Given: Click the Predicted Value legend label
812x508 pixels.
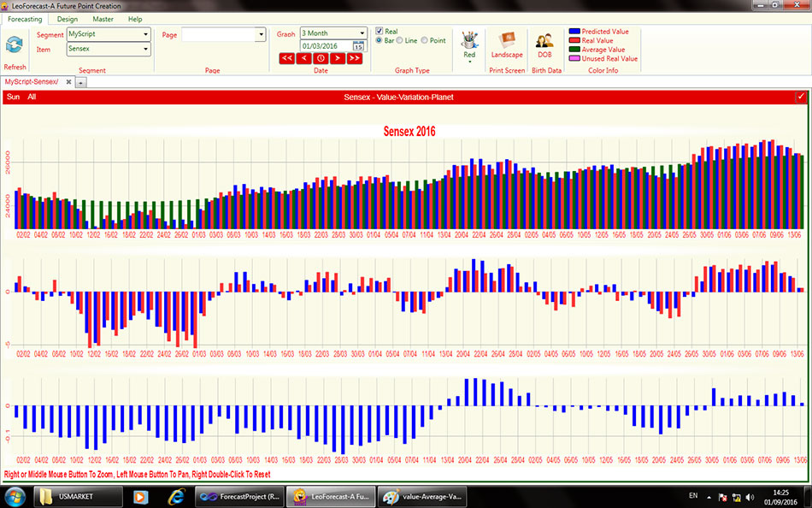Looking at the screenshot, I should click(x=605, y=32).
